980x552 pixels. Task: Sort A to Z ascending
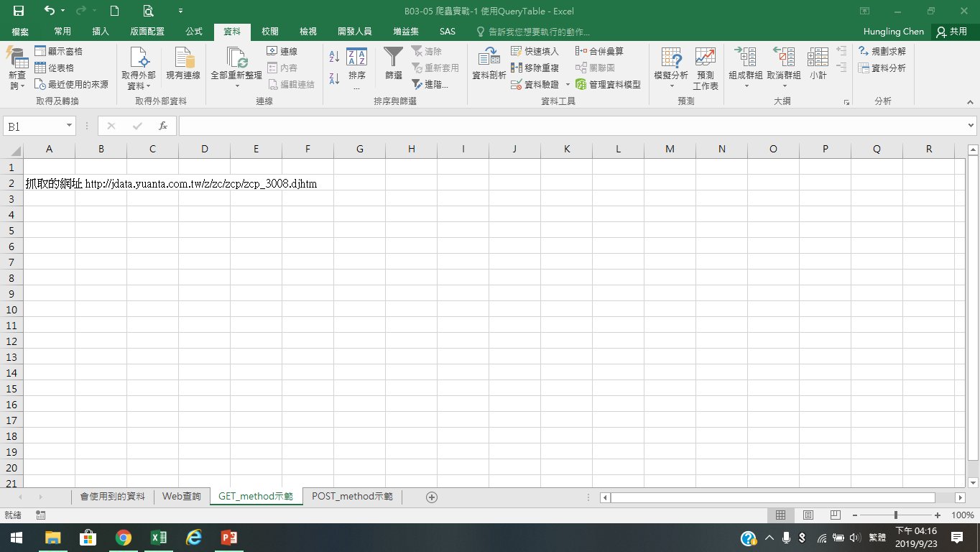coord(334,57)
